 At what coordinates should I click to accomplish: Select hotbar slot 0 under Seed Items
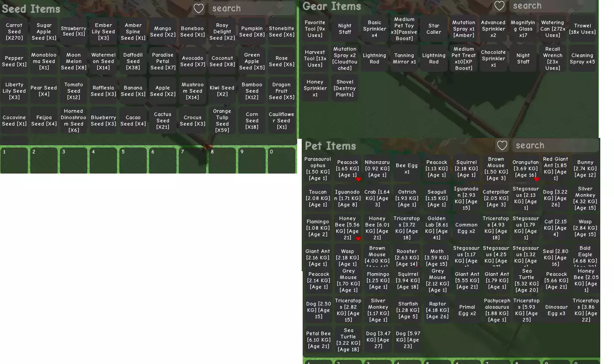coord(282,160)
